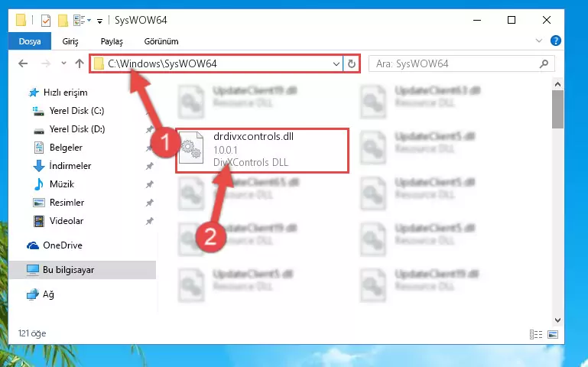Click the scroll up arrow of file list
The height and width of the screenshot is (367, 588).
point(557,84)
